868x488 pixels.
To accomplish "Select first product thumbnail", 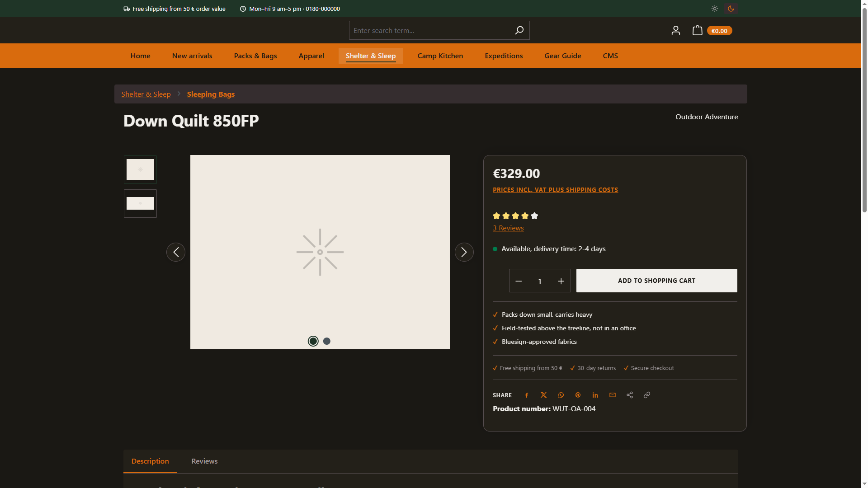I will [140, 169].
